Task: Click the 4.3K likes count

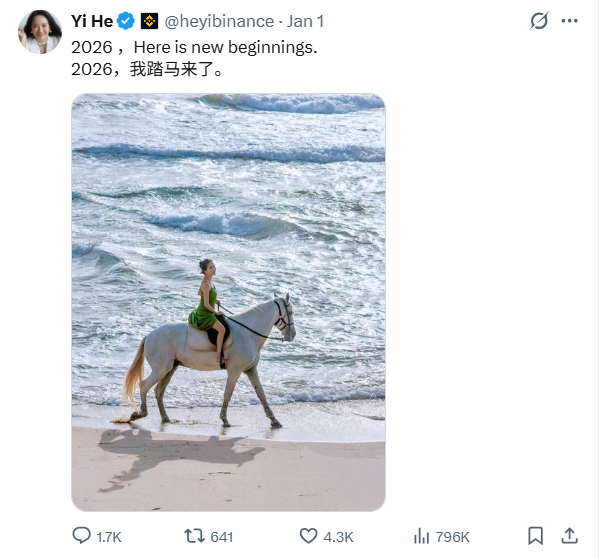Action: click(339, 536)
